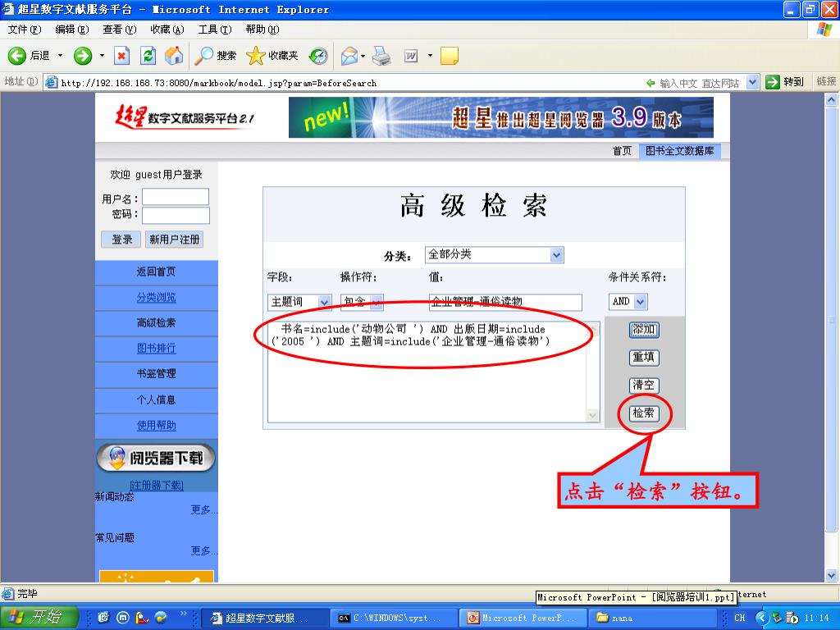This screenshot has width=840, height=630.
Task: Click the Windows flag logo in IE
Action: (x=824, y=29)
